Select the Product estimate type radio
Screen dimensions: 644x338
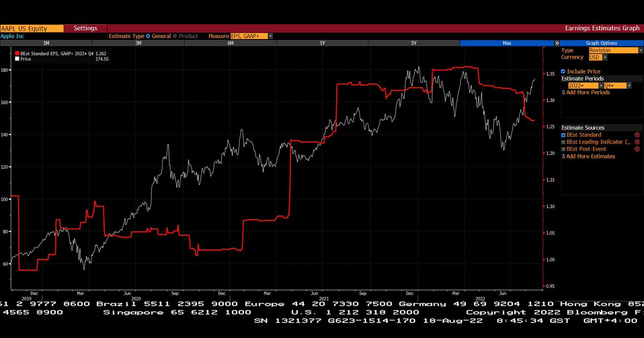[175, 36]
